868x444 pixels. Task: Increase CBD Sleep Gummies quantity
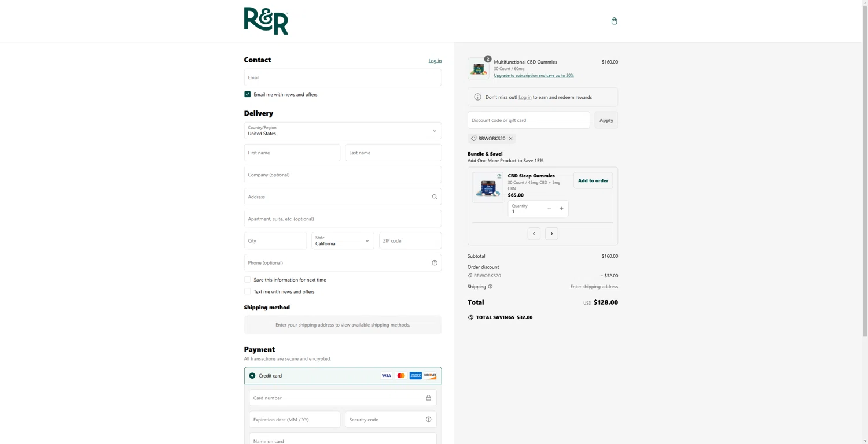click(x=561, y=209)
